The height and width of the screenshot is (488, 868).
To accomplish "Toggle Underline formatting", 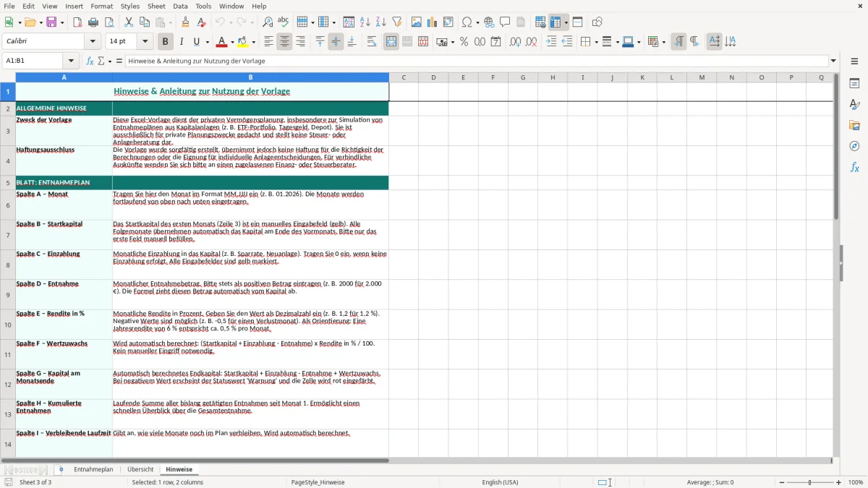I will coord(196,42).
